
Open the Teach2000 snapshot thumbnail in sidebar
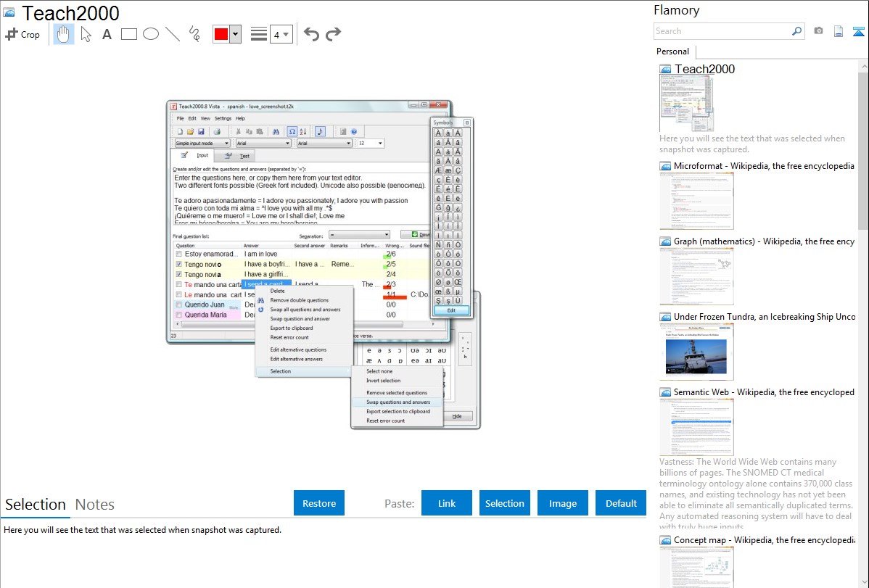687,104
